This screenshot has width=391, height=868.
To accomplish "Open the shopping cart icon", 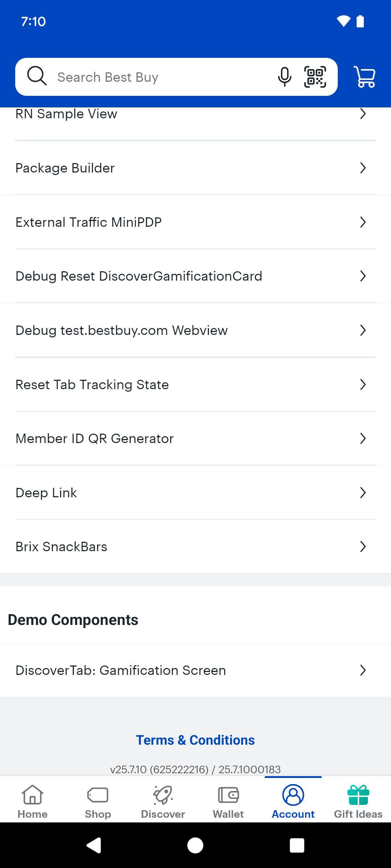I will tap(364, 77).
